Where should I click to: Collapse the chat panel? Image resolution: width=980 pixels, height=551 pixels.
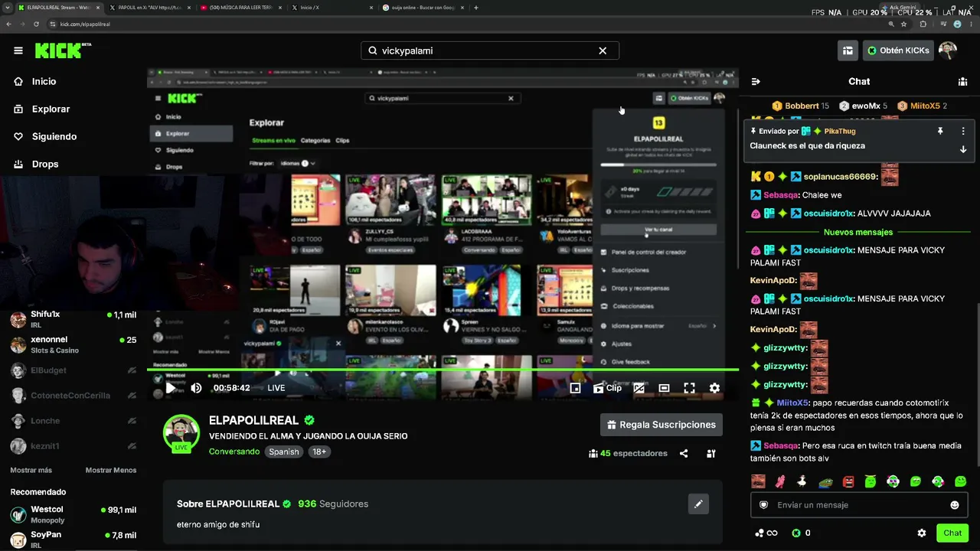[756, 81]
